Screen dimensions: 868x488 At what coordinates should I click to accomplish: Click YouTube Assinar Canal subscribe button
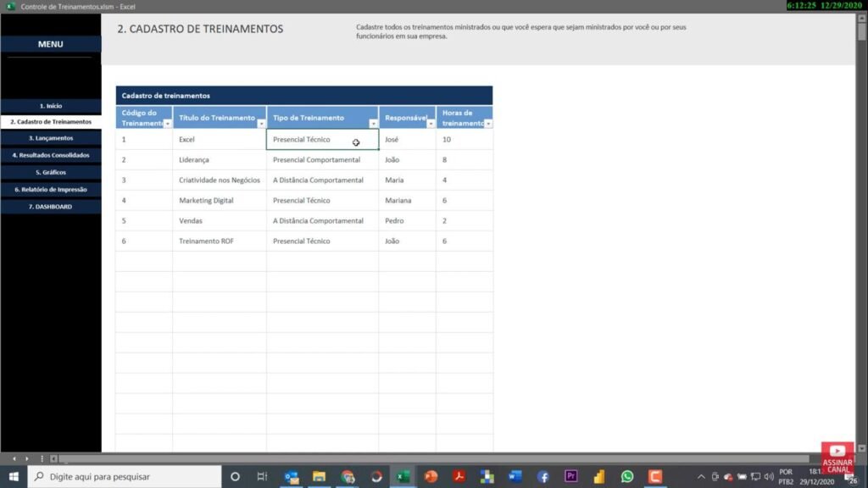837,457
